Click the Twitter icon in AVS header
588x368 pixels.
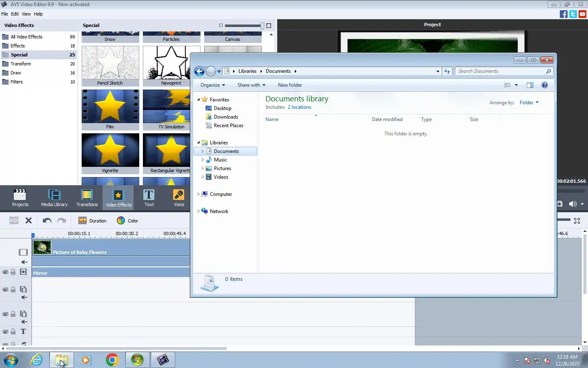click(573, 14)
